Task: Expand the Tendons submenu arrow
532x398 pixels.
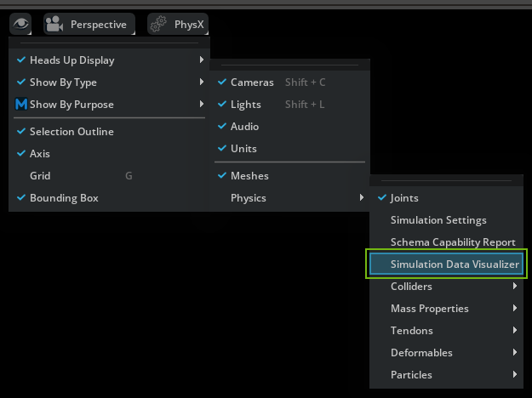Action: (515, 330)
